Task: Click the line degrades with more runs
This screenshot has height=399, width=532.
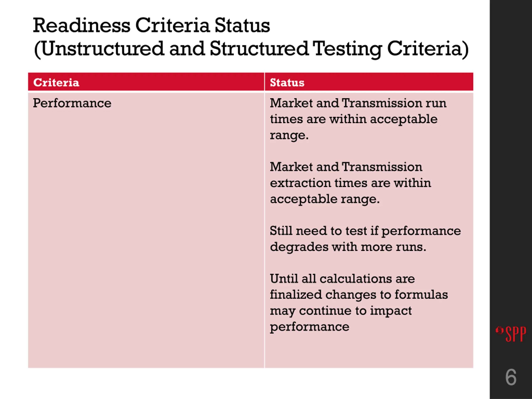Action: (x=348, y=247)
